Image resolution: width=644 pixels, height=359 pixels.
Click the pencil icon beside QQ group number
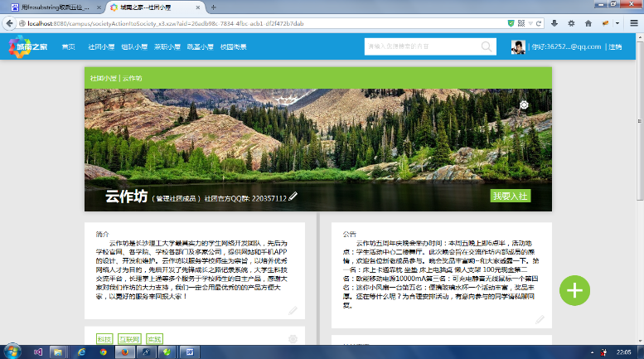(x=293, y=197)
